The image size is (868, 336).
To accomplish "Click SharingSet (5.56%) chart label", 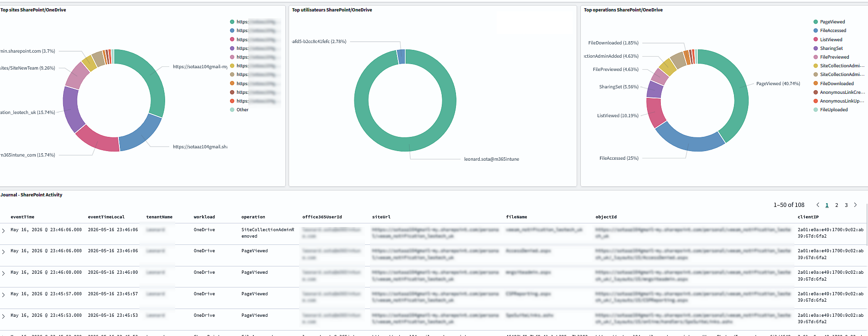I will click(619, 87).
